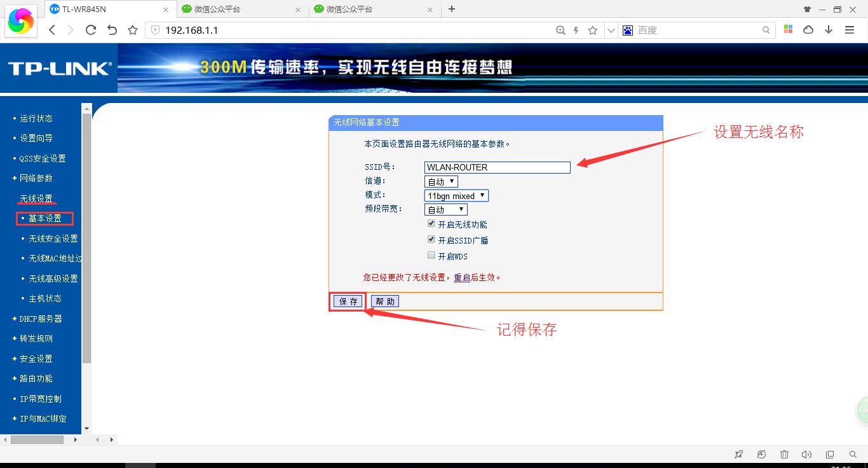Screen dimensions: 868x468
Task: Toggle the sound speaker icon in status bar
Action: pyautogui.click(x=807, y=454)
